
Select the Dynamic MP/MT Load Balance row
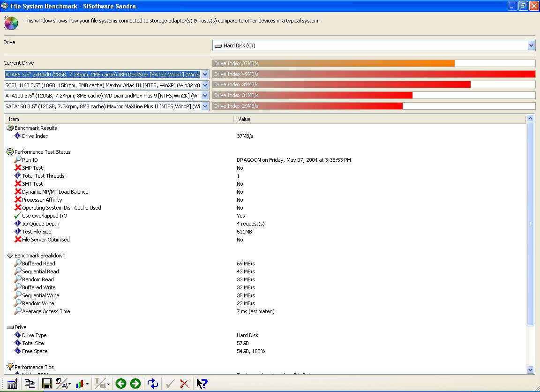[265, 192]
